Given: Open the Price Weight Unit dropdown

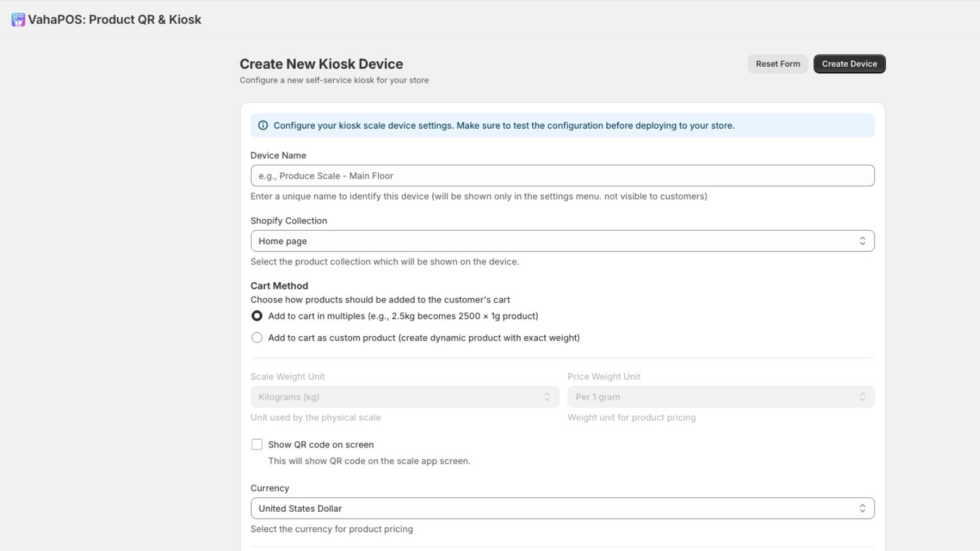Looking at the screenshot, I should [x=721, y=396].
